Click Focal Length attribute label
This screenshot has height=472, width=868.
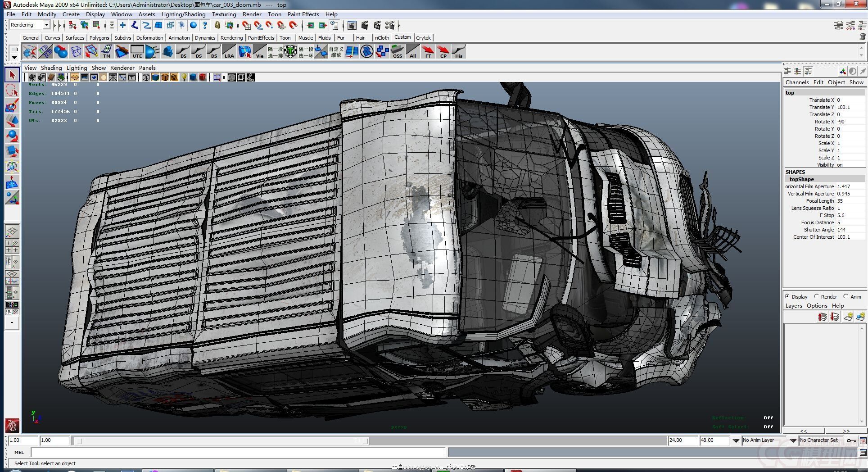pyautogui.click(x=820, y=201)
